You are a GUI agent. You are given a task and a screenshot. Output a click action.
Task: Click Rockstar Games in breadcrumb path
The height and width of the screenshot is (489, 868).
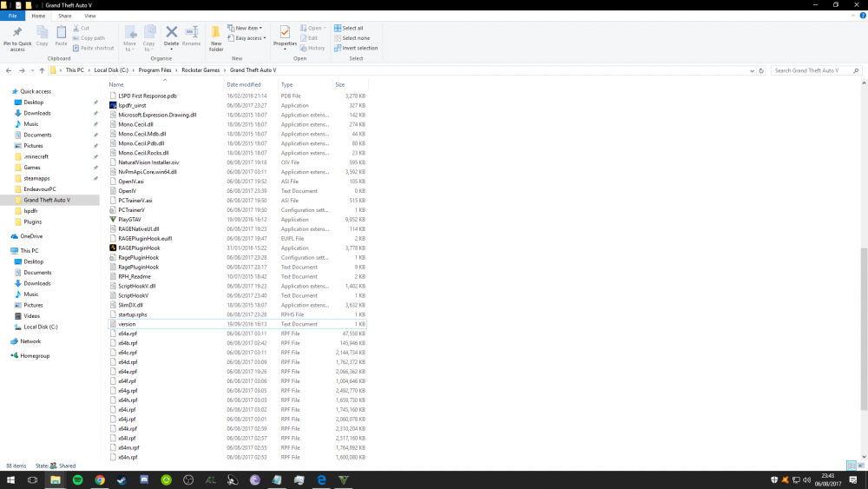coord(201,70)
